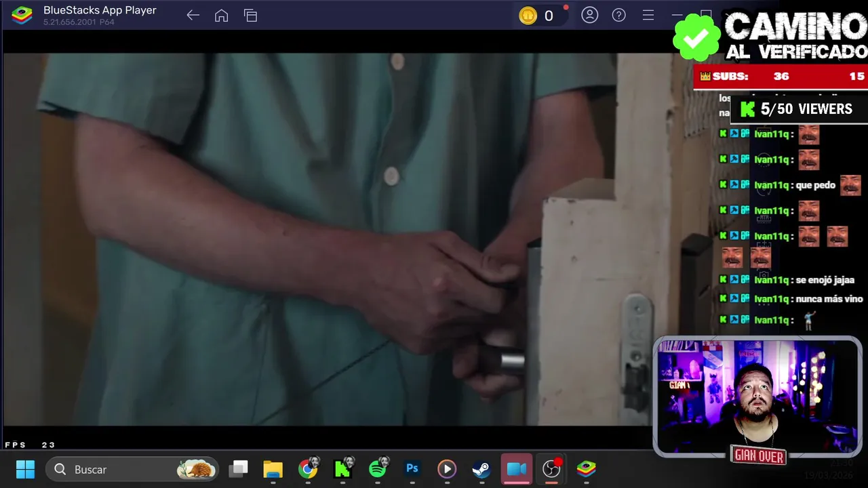Screen dimensions: 868x488
Task: Click the GIAN OVER name label
Action: pyautogui.click(x=758, y=456)
